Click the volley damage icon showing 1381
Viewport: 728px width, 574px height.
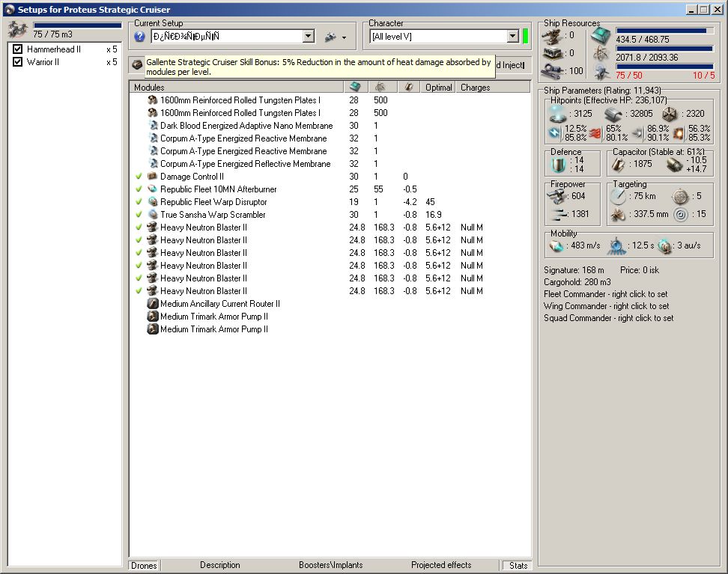pyautogui.click(x=559, y=214)
